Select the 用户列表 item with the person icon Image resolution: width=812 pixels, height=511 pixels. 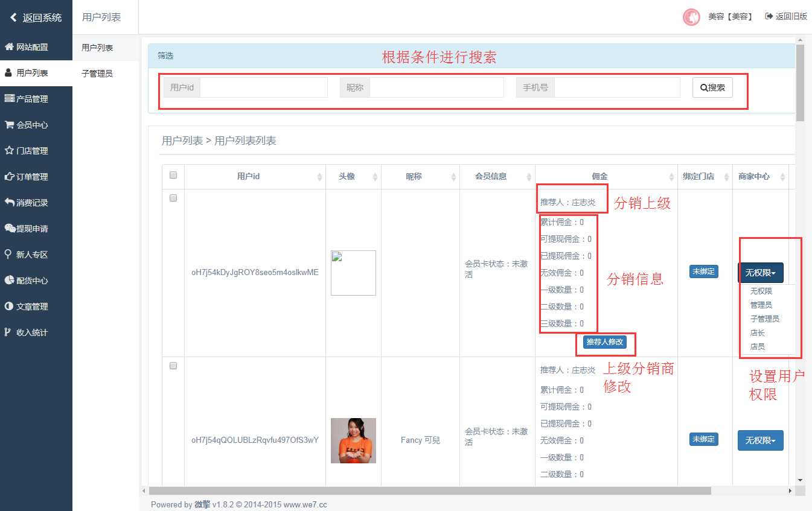(x=8, y=73)
